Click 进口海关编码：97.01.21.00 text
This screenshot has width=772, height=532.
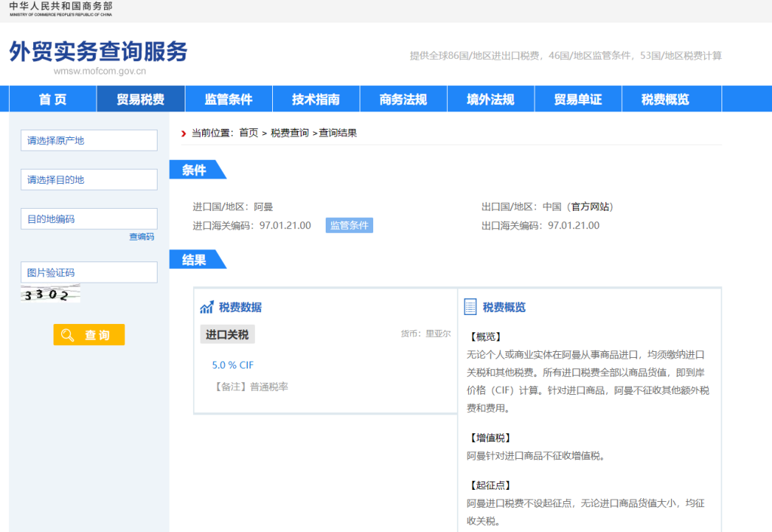(252, 225)
